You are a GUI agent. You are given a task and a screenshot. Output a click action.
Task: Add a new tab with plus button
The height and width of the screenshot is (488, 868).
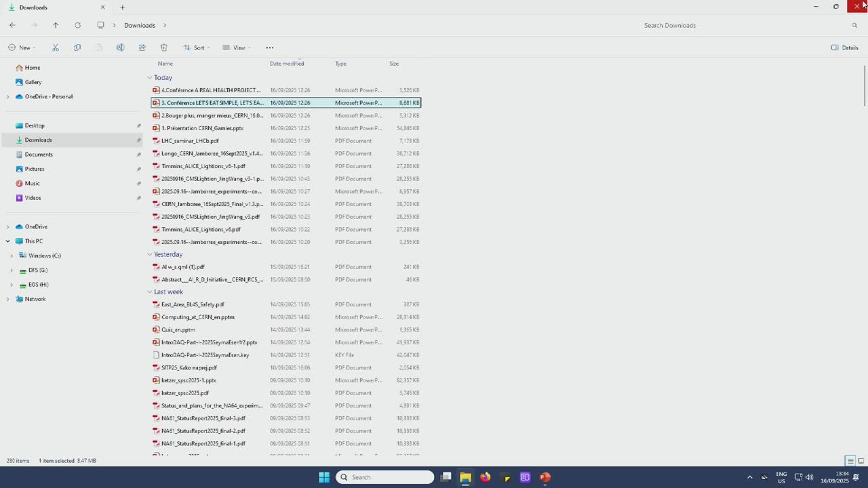point(122,7)
